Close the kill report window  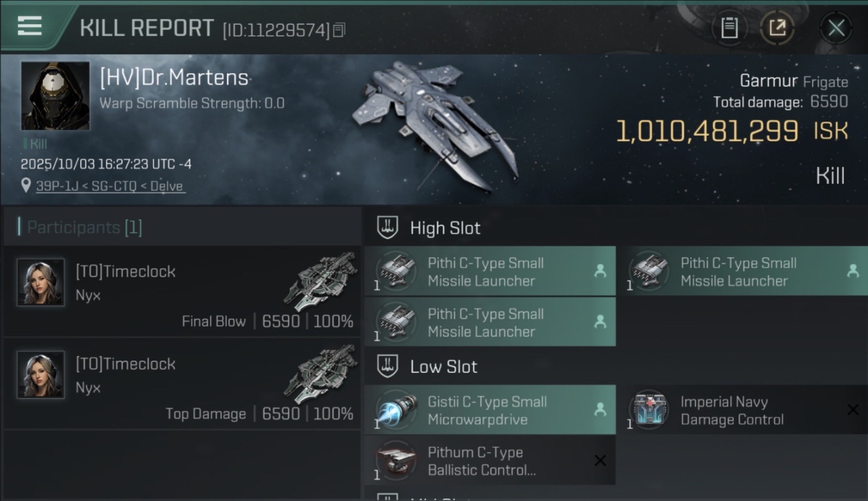coord(836,28)
